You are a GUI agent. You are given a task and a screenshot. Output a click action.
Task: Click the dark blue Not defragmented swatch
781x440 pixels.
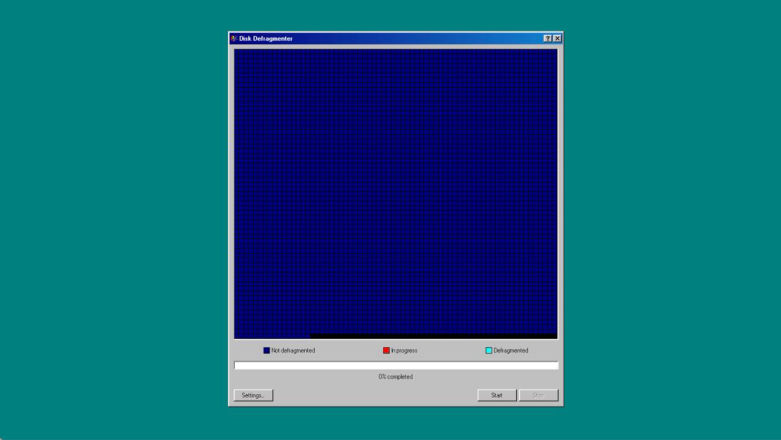tap(267, 351)
